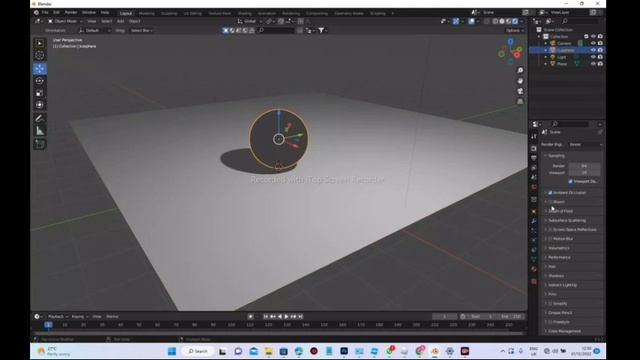Open the Render Engine dropdown
The image size is (640, 360).
click(586, 144)
